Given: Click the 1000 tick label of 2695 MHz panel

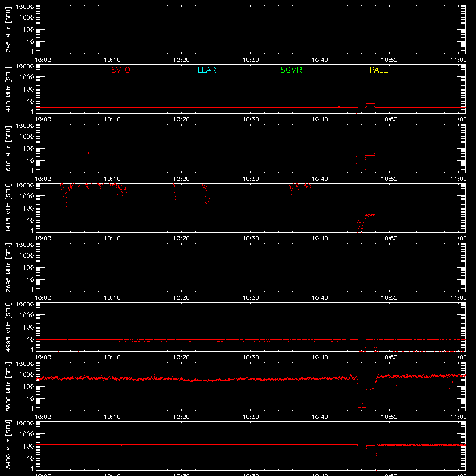Looking at the screenshot, I should point(27,256).
